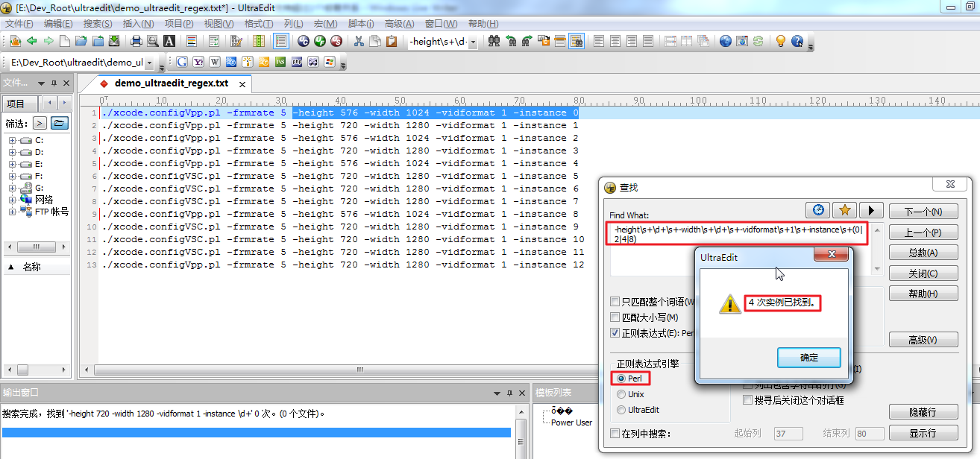The image size is (980, 459).
Task: Click the Replace icon in toolbar
Action: point(544,41)
